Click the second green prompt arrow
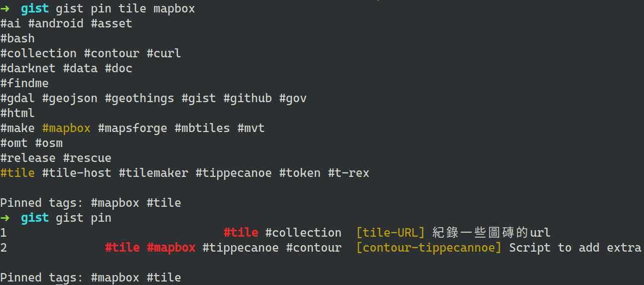The width and height of the screenshot is (644, 285). tap(4, 218)
